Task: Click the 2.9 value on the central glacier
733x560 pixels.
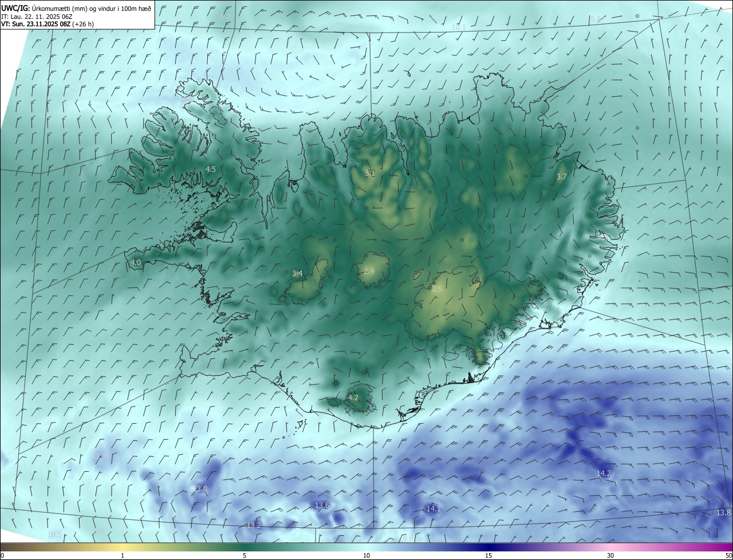Action: click(369, 271)
